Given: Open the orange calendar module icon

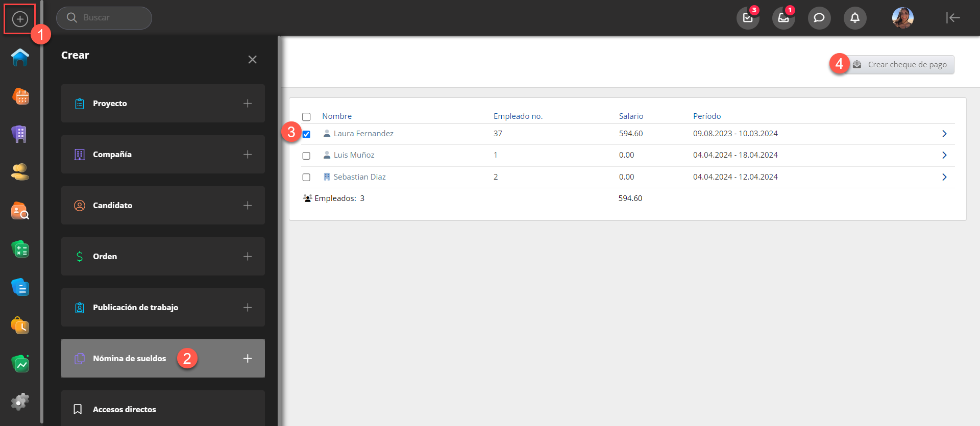Looking at the screenshot, I should coord(20,96).
